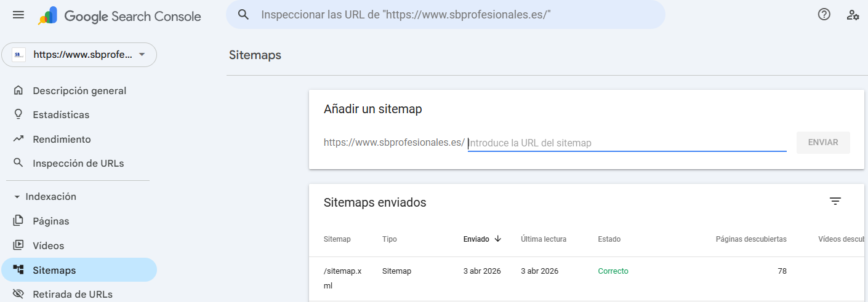Open the property selector dropdown
This screenshot has width=868, height=302.
[x=79, y=55]
